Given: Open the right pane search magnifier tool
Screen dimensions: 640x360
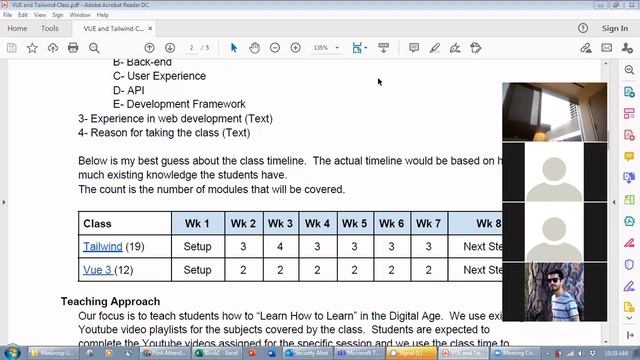Looking at the screenshot, I should 629,70.
